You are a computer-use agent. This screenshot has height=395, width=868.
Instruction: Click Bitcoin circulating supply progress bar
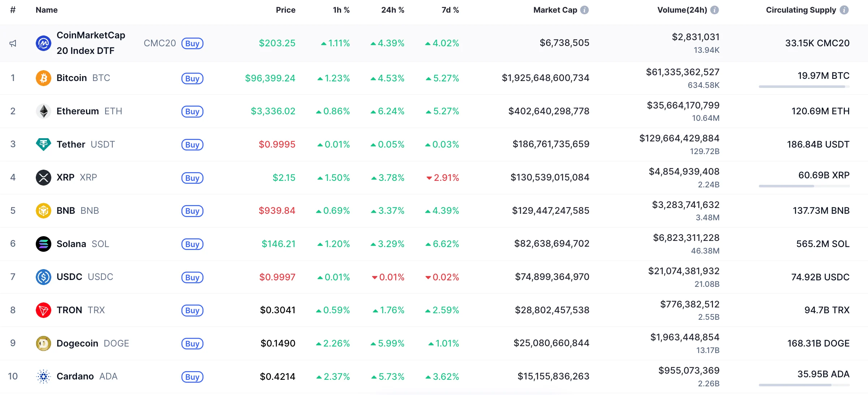[804, 87]
